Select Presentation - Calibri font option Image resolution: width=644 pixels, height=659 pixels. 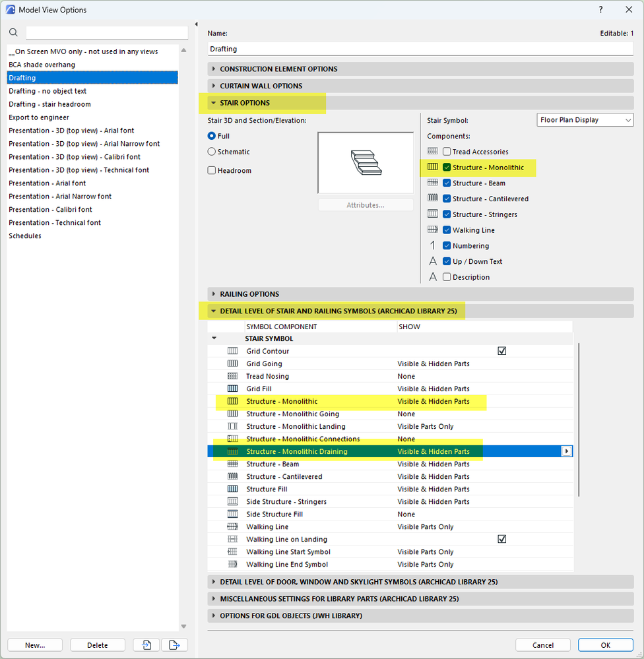92,209
